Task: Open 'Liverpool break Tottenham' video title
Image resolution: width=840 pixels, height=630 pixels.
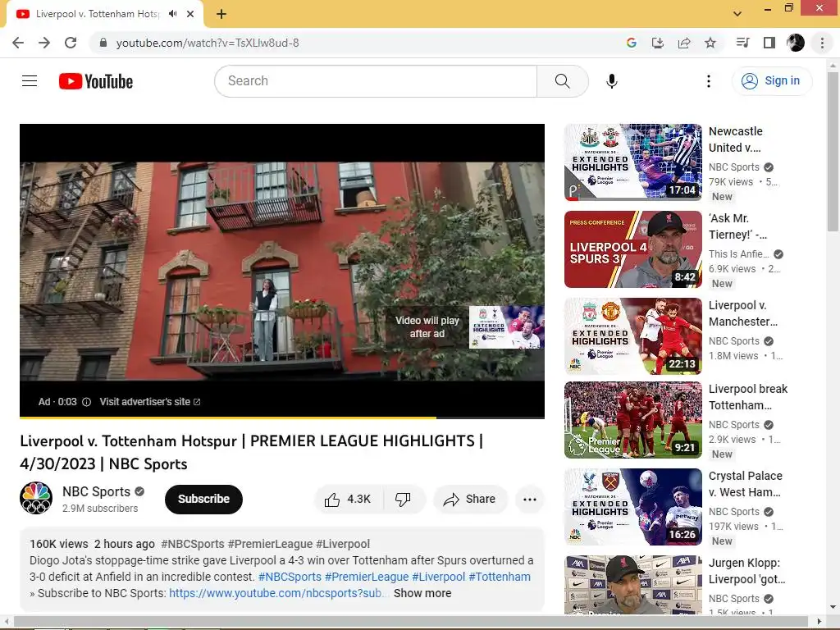Action: click(748, 397)
